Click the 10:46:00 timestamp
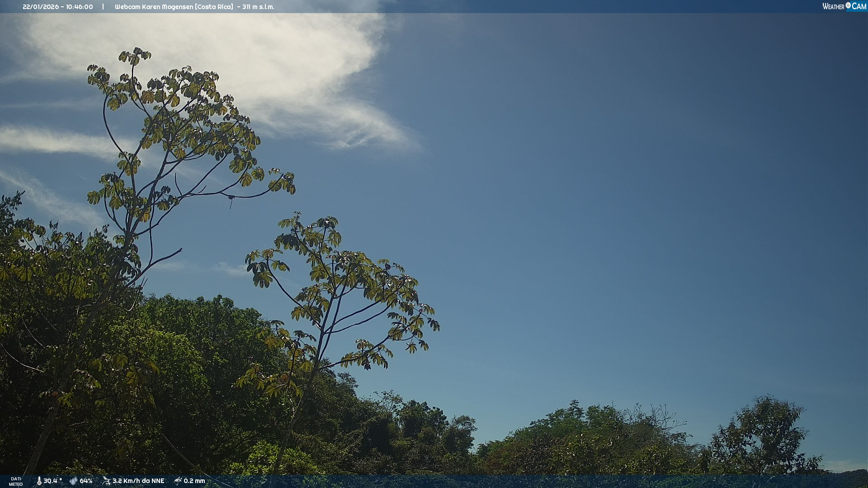This screenshot has height=488, width=868. (79, 7)
